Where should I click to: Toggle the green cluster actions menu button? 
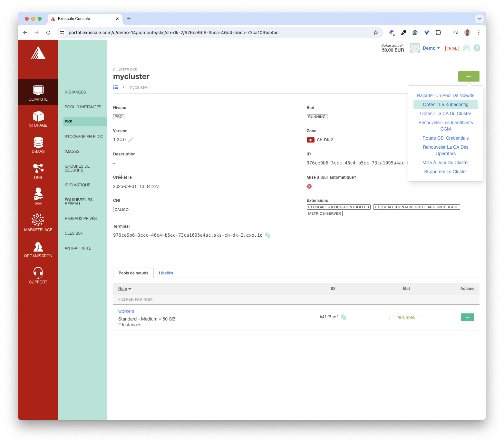[469, 76]
